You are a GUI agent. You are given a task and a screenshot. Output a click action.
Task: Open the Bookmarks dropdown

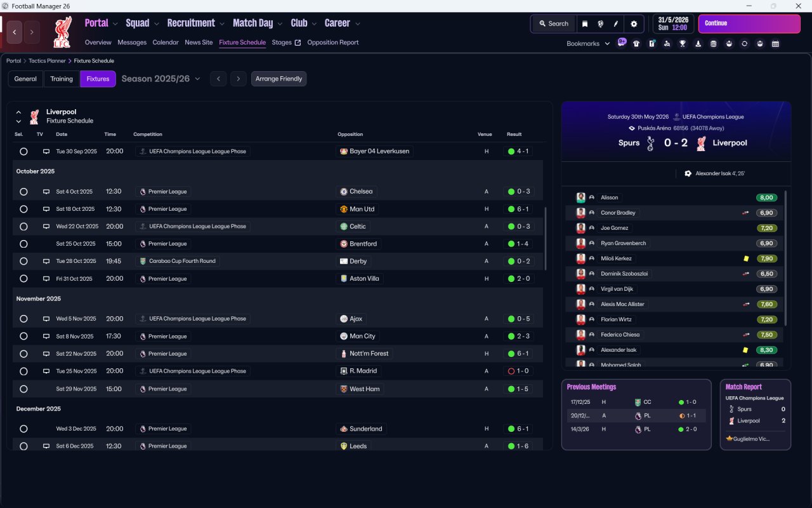[x=588, y=44]
